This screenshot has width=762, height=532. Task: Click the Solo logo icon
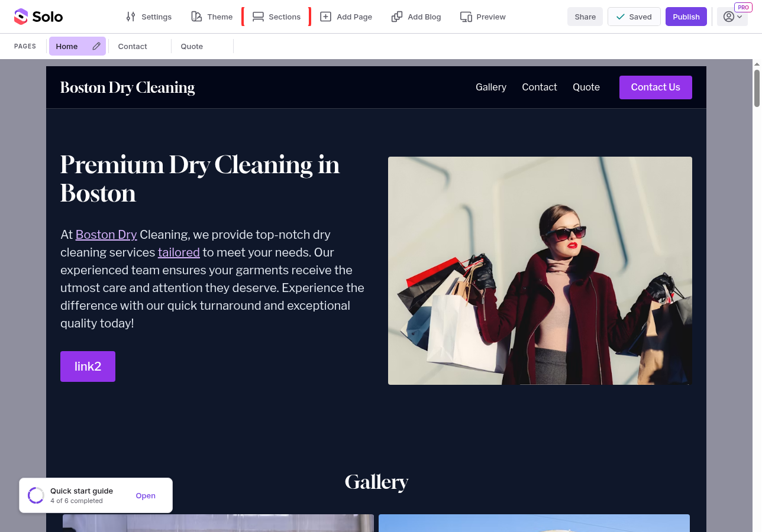tap(21, 17)
